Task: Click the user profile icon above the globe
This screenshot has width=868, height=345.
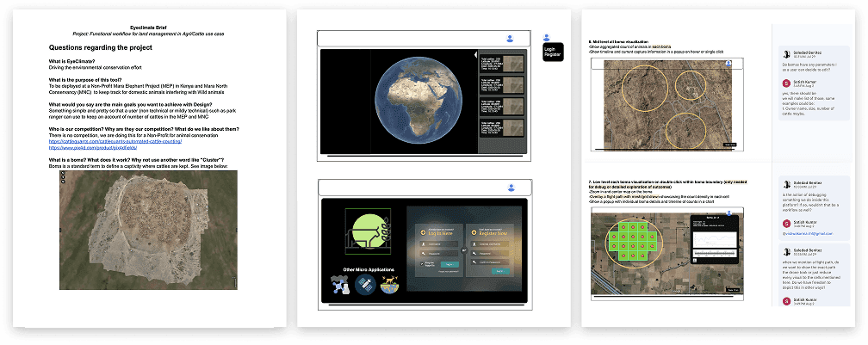Action: pyautogui.click(x=511, y=39)
